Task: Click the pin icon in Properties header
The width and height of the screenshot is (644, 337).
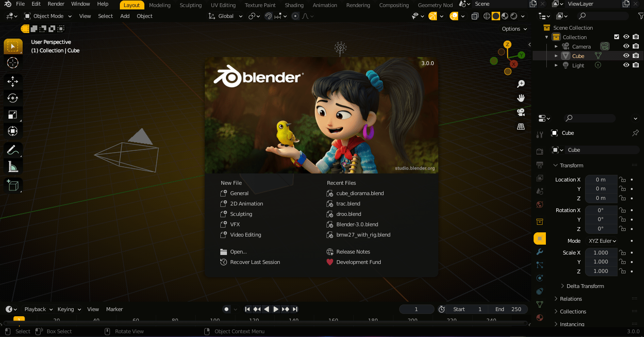Action: [x=635, y=133]
